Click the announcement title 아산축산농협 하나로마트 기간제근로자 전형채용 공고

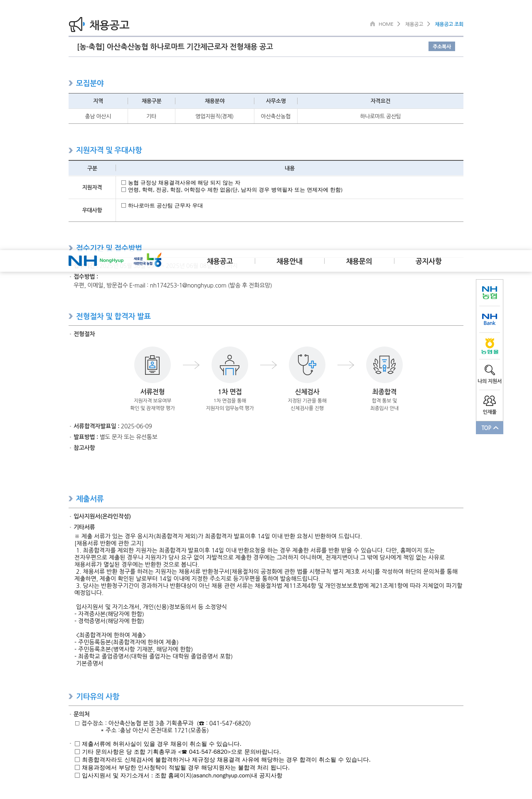175,47
